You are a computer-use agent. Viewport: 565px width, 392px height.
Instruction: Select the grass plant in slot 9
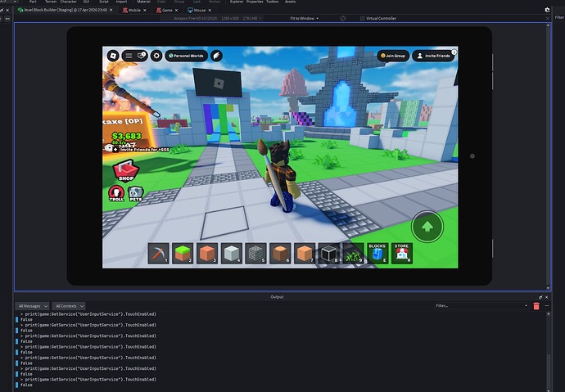[353, 253]
